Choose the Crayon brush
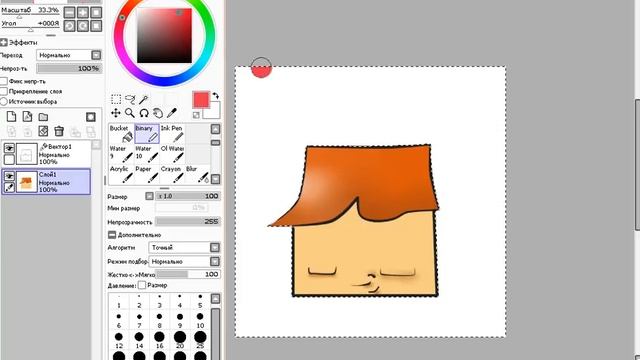The image size is (640, 360). pyautogui.click(x=172, y=174)
